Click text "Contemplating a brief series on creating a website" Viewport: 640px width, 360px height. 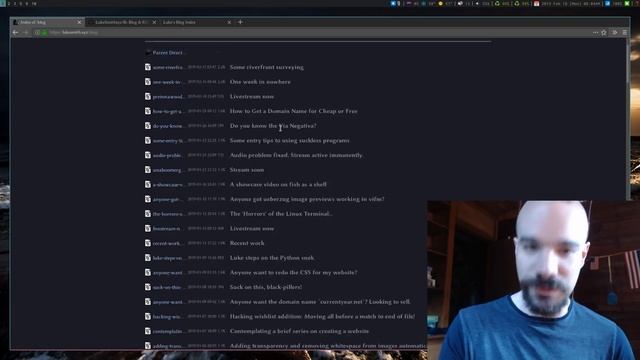[x=299, y=331]
